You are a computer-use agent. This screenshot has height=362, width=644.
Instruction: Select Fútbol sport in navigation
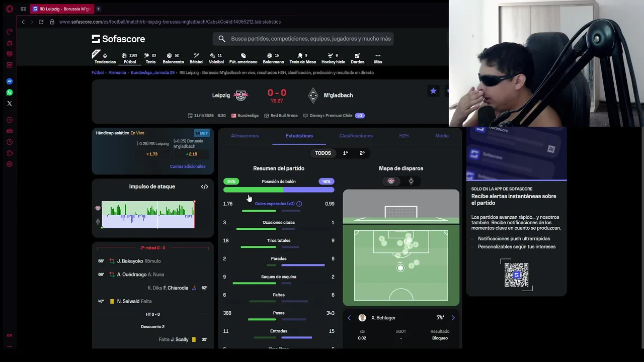(130, 58)
